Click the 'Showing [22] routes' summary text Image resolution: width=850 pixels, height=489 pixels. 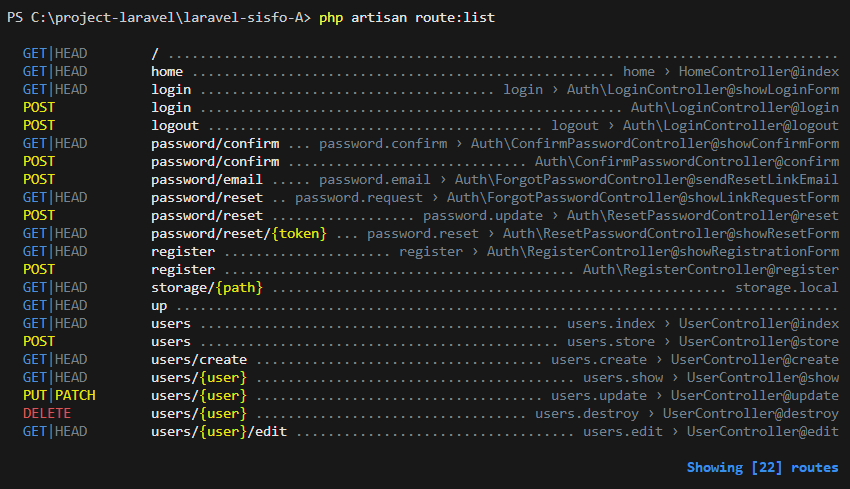762,467
